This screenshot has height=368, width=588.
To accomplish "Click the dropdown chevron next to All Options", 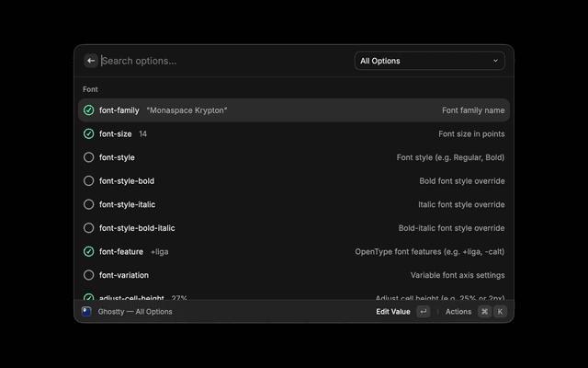I will click(496, 61).
